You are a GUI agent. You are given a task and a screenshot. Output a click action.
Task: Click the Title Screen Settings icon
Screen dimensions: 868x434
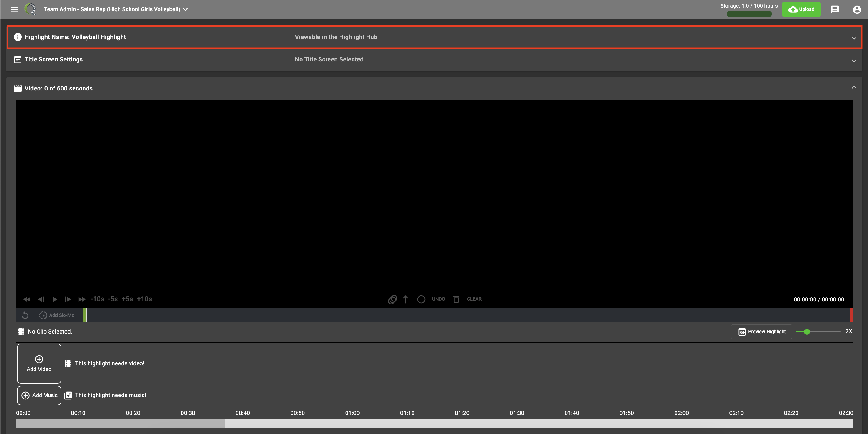pyautogui.click(x=18, y=60)
